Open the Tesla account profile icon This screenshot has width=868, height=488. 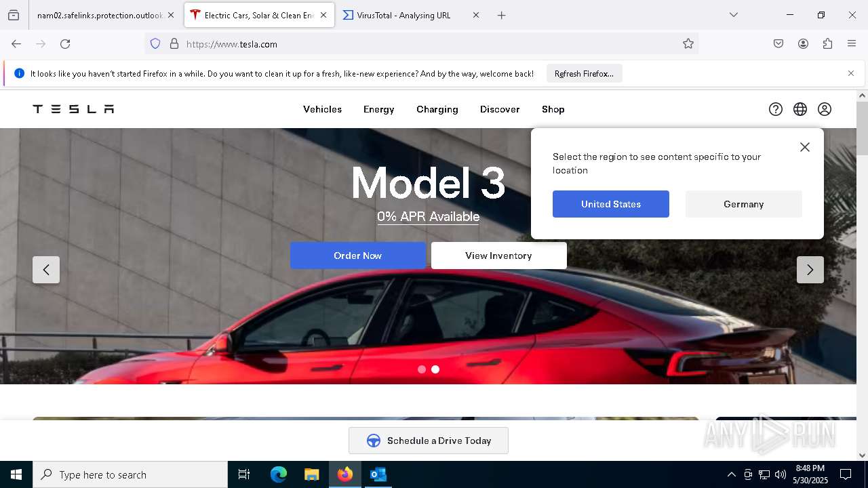click(825, 109)
